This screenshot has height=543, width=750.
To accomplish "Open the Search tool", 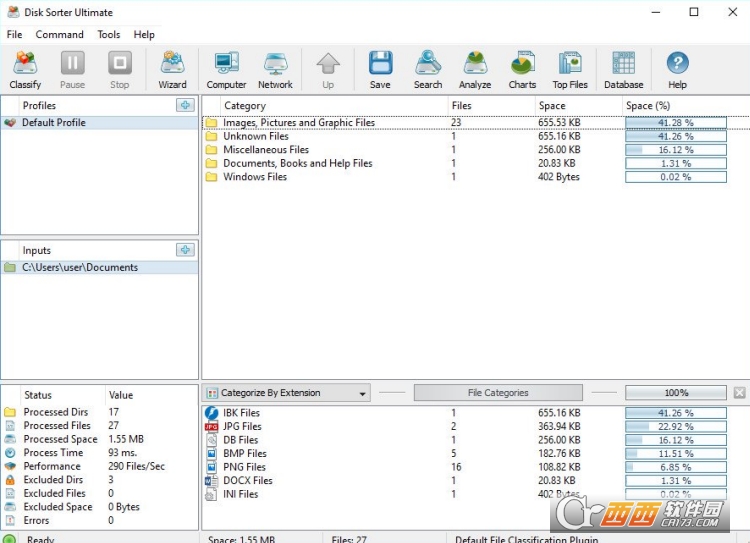I will (x=428, y=69).
